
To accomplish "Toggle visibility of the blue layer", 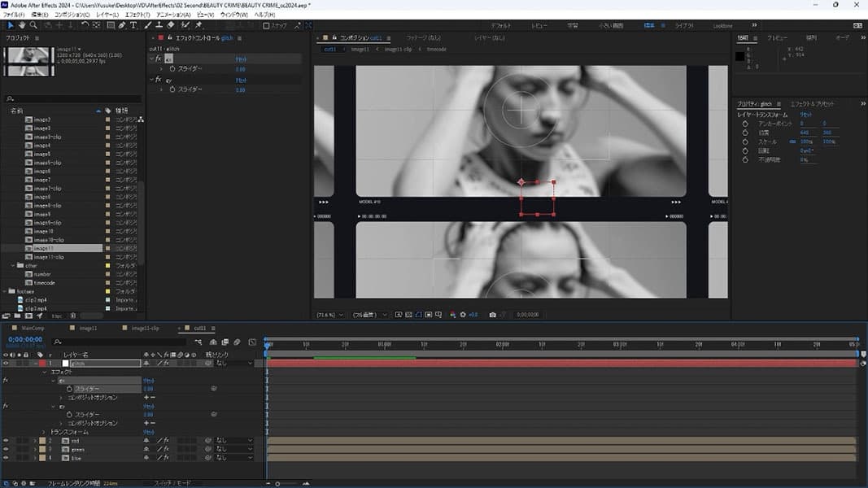I will point(6,457).
